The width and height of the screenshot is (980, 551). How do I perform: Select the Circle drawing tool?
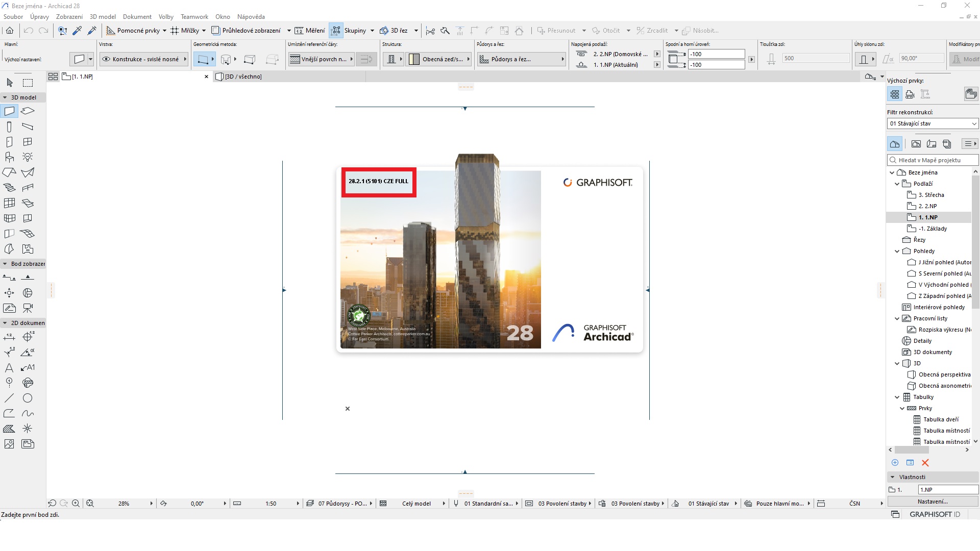tap(28, 398)
